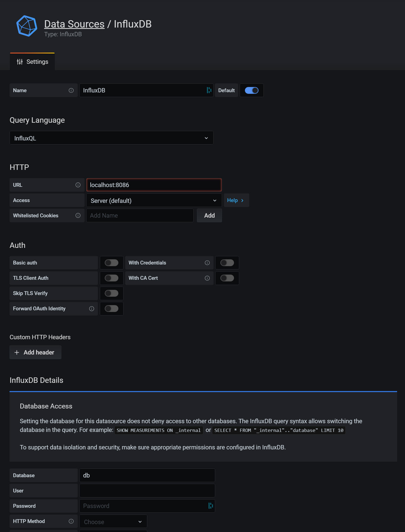Click the Database field containing db

pyautogui.click(x=147, y=476)
